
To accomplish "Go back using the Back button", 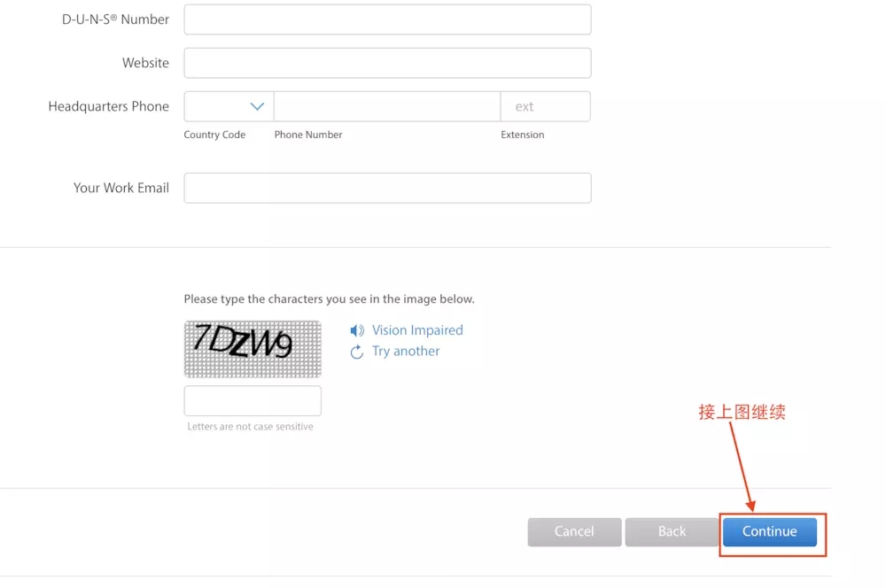I will pos(672,531).
